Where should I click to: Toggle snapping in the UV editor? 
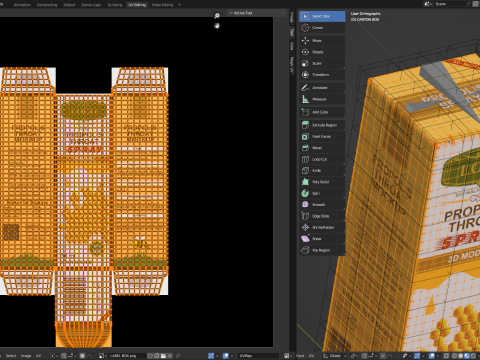tap(63, 356)
